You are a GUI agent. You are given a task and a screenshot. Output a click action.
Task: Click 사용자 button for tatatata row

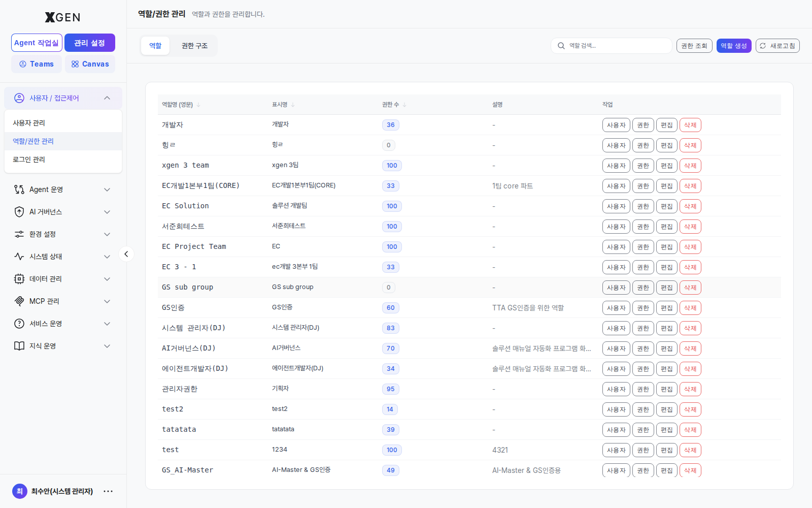(616, 430)
